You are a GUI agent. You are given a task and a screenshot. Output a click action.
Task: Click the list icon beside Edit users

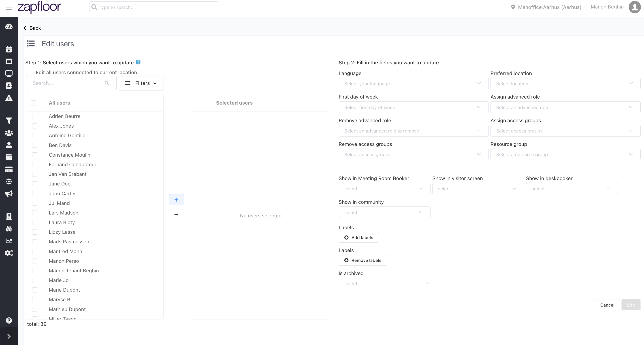tap(31, 44)
